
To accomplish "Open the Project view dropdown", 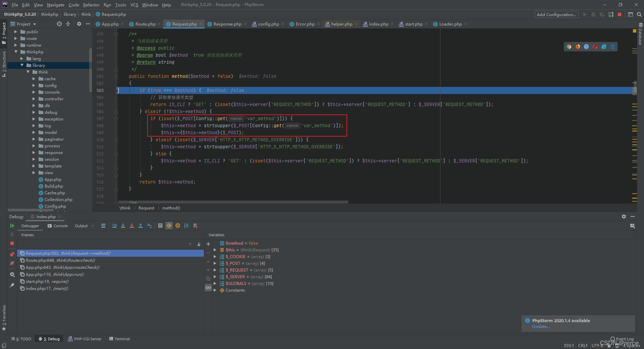I will 23,24.
